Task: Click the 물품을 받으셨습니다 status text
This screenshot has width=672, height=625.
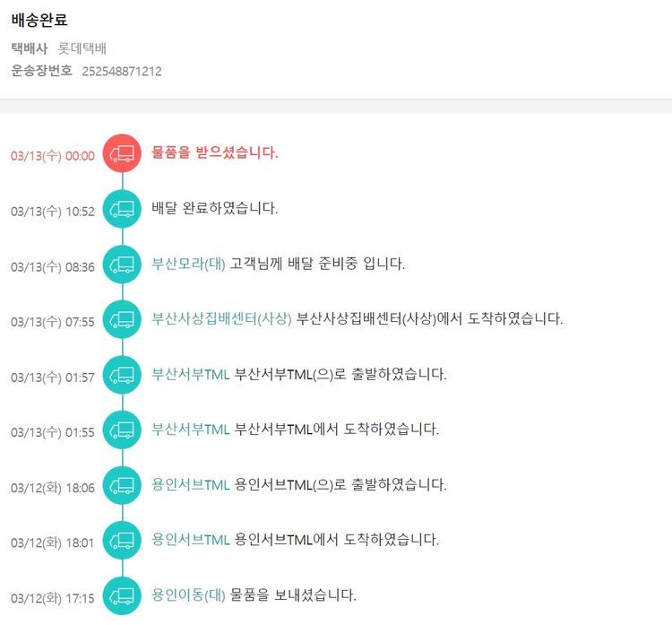Action: [215, 152]
